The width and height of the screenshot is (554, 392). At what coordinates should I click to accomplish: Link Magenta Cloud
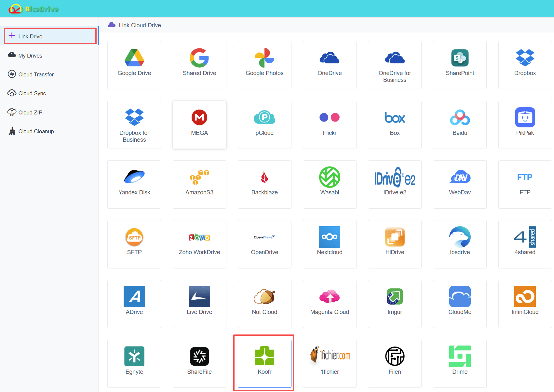click(x=330, y=304)
